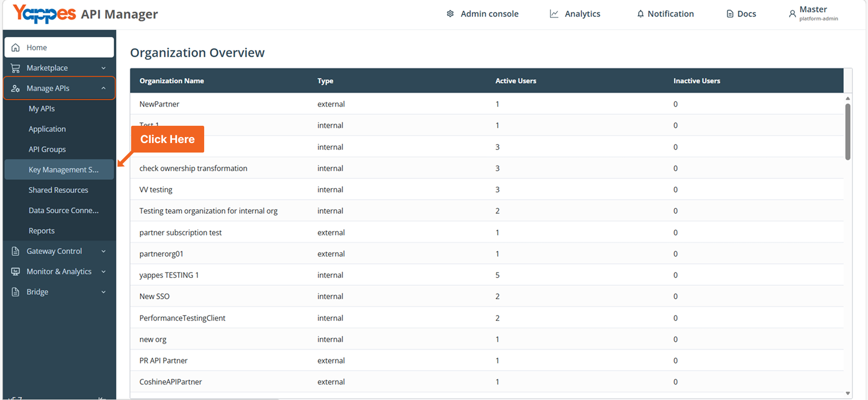This screenshot has width=868, height=400.
Task: Click the Type column header
Action: pyautogui.click(x=325, y=81)
